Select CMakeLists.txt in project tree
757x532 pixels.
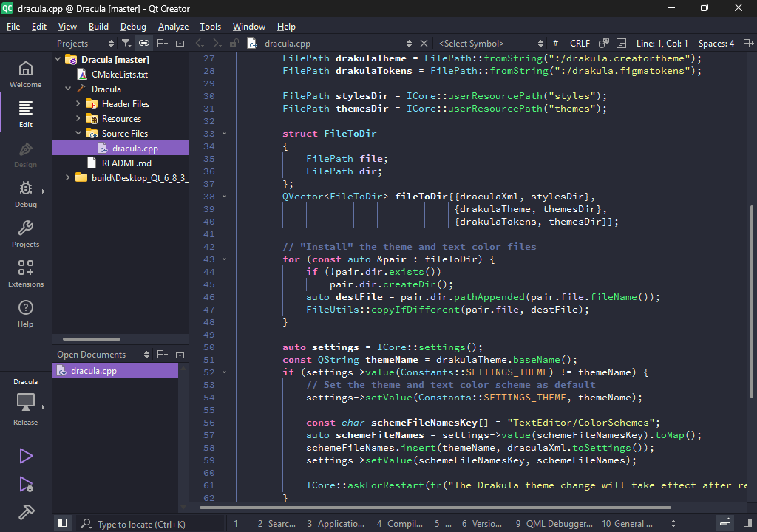point(120,75)
